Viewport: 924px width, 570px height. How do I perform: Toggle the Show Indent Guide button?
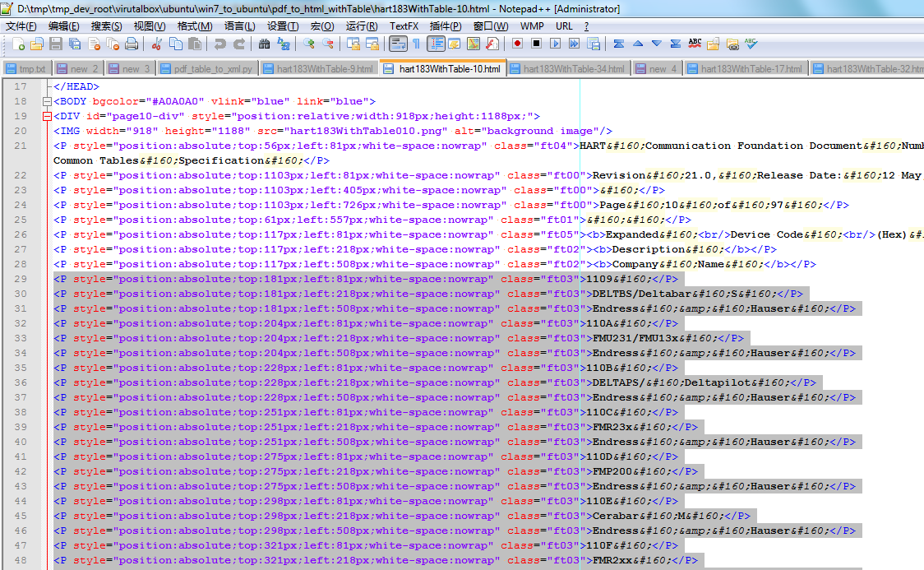436,44
